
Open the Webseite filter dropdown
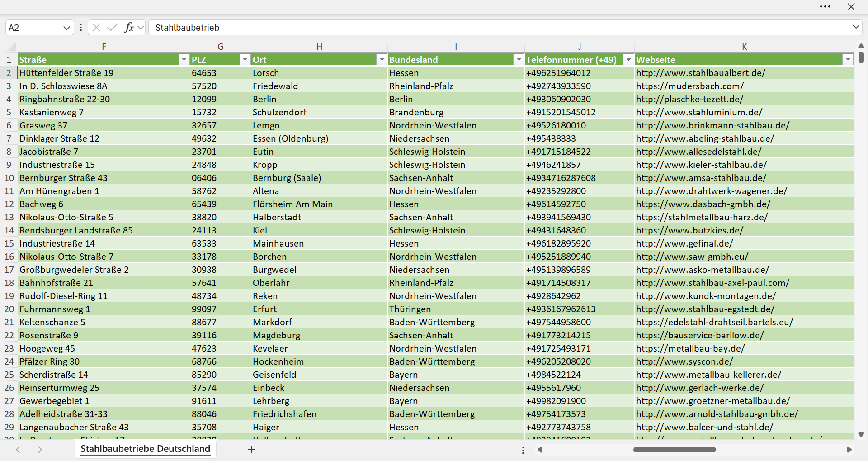848,60
